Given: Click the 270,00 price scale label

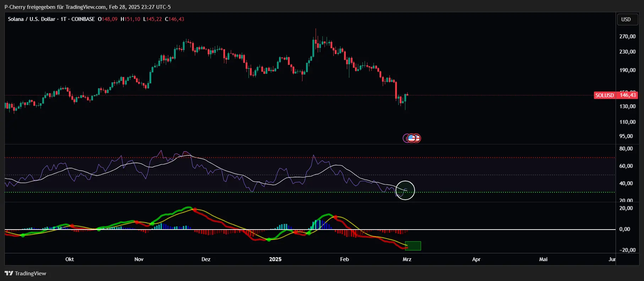Looking at the screenshot, I should click(627, 37).
